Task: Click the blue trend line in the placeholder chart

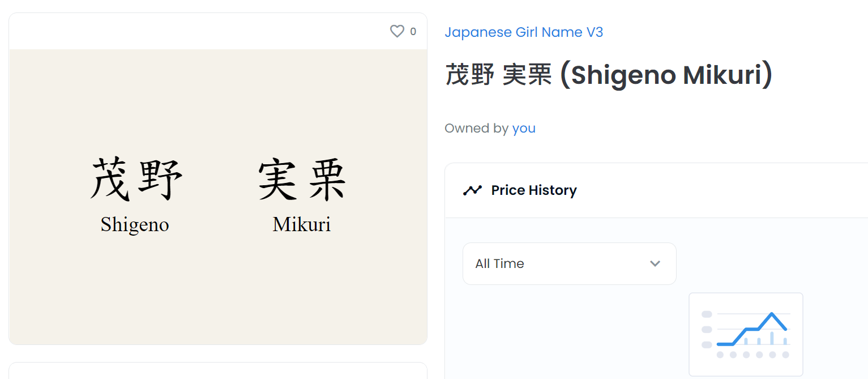Action: click(x=751, y=329)
